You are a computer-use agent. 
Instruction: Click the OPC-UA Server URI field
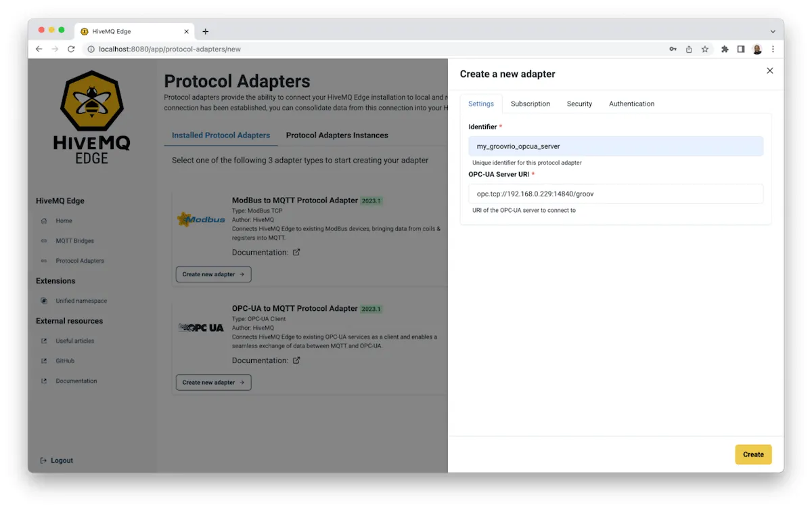click(616, 194)
